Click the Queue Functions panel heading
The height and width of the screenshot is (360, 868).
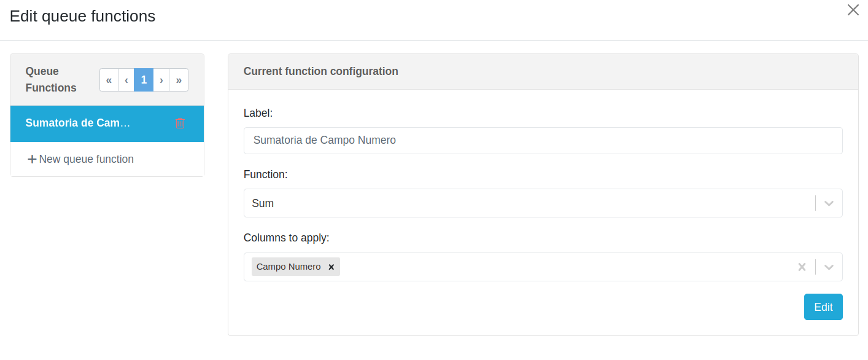tap(51, 79)
